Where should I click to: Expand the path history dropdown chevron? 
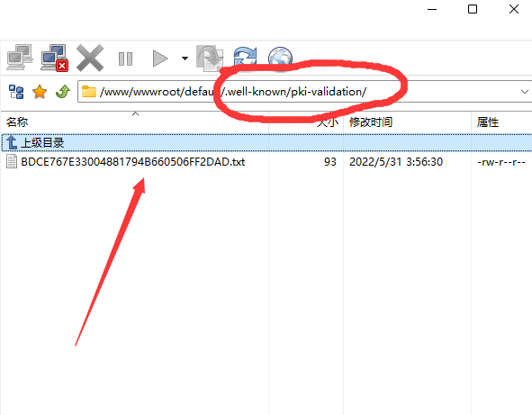[x=525, y=92]
